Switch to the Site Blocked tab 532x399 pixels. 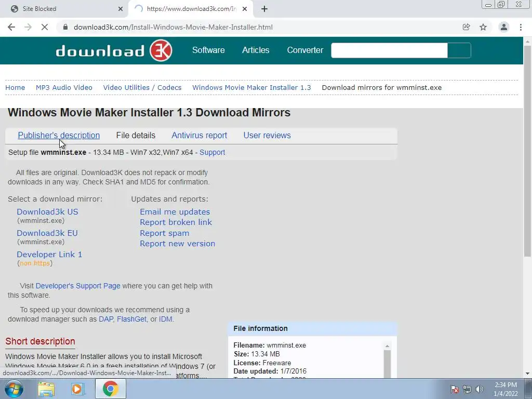coord(64,9)
